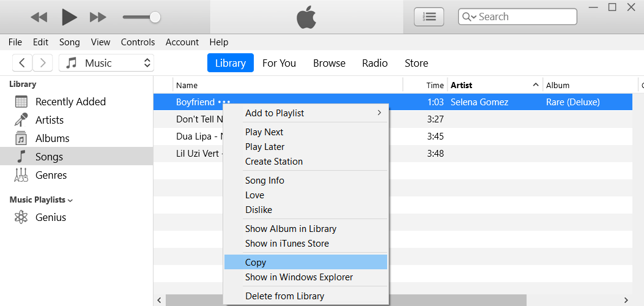
Task: Click the Apple logo display
Action: tap(306, 17)
